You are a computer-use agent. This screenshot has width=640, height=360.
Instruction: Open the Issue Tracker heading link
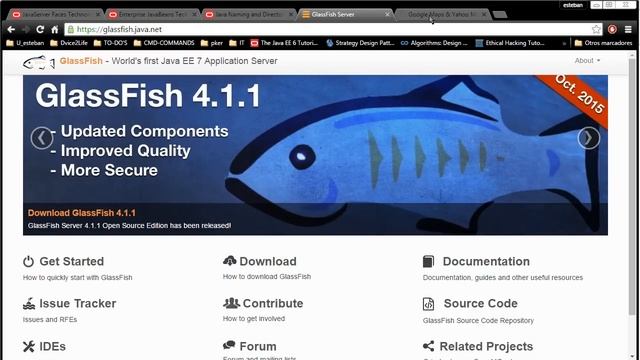[78, 304]
